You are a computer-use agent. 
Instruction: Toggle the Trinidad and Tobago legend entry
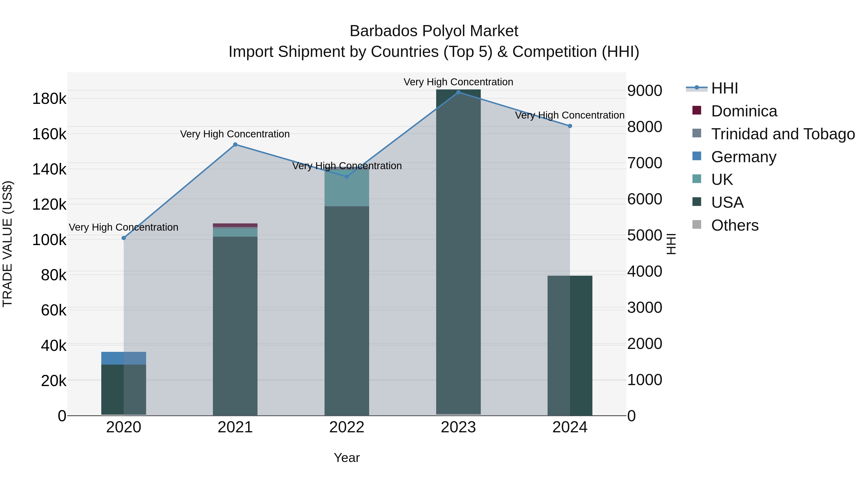coord(774,134)
